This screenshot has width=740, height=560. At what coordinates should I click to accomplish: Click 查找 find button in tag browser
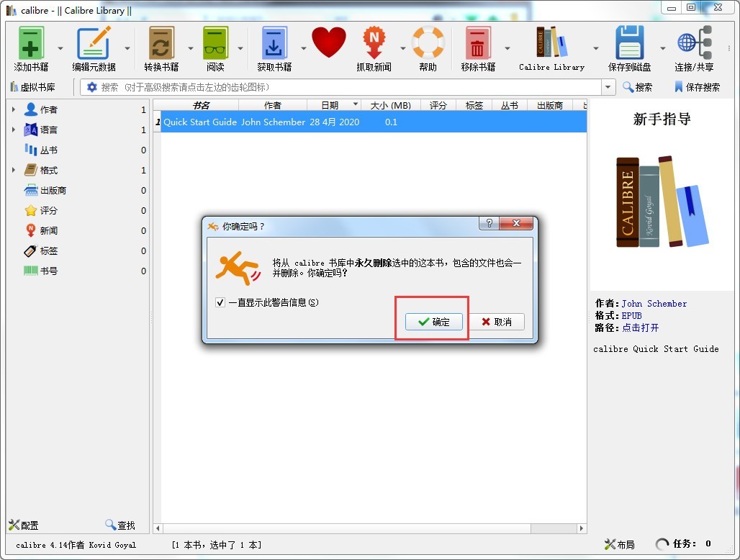pyautogui.click(x=120, y=525)
